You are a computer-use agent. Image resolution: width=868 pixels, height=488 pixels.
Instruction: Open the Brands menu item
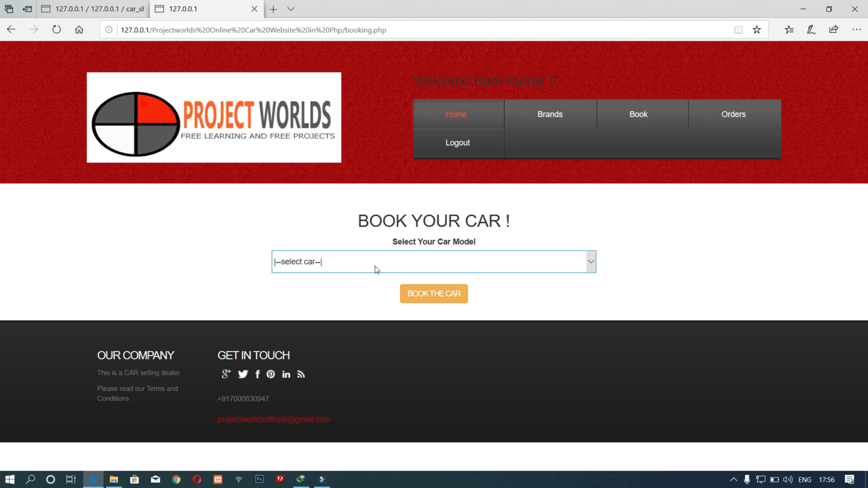click(550, 114)
